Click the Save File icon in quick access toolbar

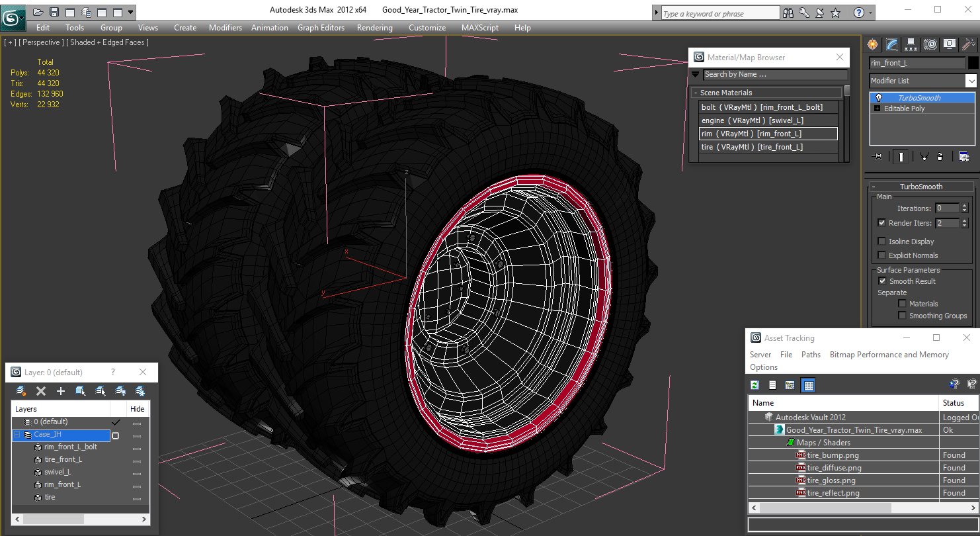pyautogui.click(x=54, y=12)
